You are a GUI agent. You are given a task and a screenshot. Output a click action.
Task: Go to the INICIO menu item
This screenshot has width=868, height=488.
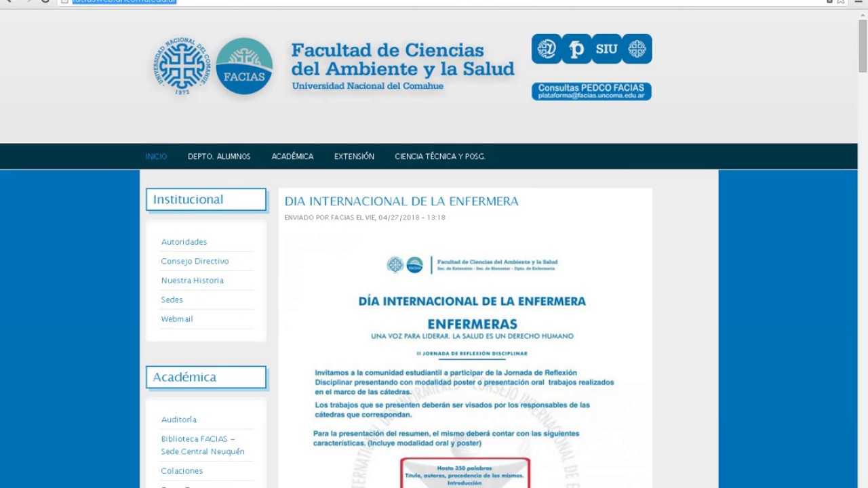(x=156, y=157)
